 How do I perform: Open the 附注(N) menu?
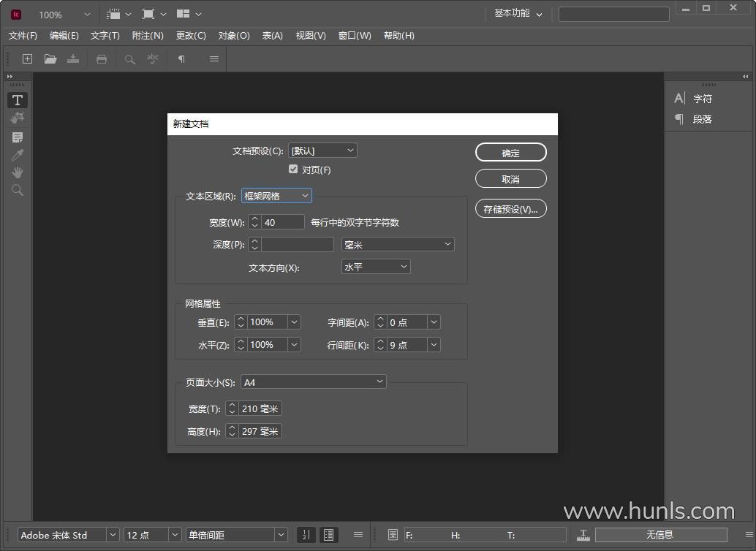[x=148, y=36]
